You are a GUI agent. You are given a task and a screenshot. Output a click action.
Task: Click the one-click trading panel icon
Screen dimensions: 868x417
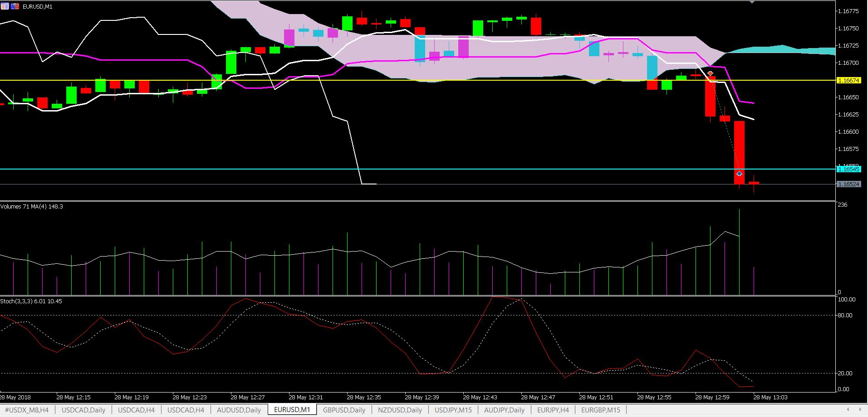coord(5,6)
